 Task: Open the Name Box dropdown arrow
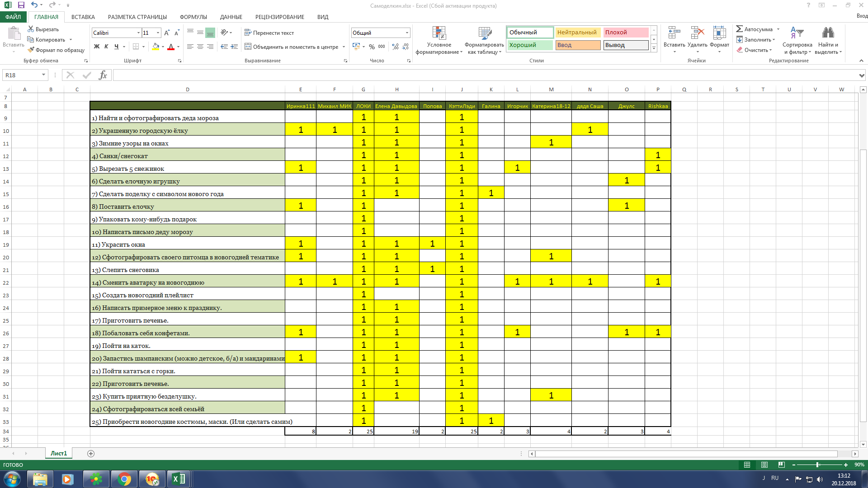pyautogui.click(x=43, y=75)
